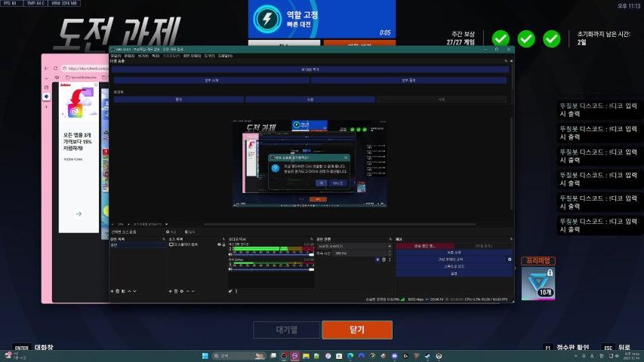Screen dimensions: 644x362
Task: Click red stop streaming button in controls
Action: click(425, 246)
